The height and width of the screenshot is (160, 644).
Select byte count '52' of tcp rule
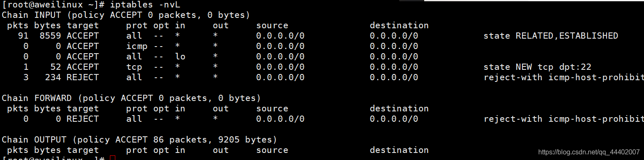(56, 67)
